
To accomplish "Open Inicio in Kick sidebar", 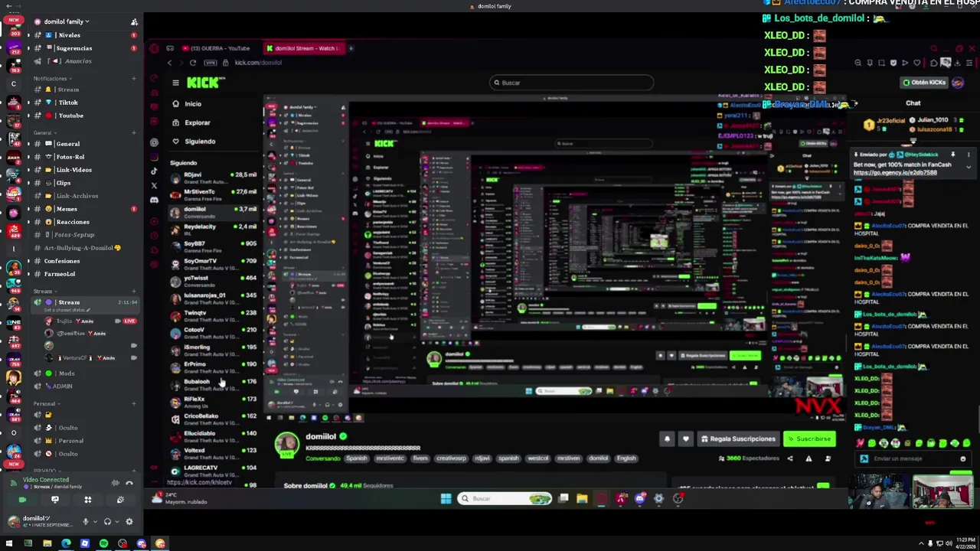I will pyautogui.click(x=193, y=104).
